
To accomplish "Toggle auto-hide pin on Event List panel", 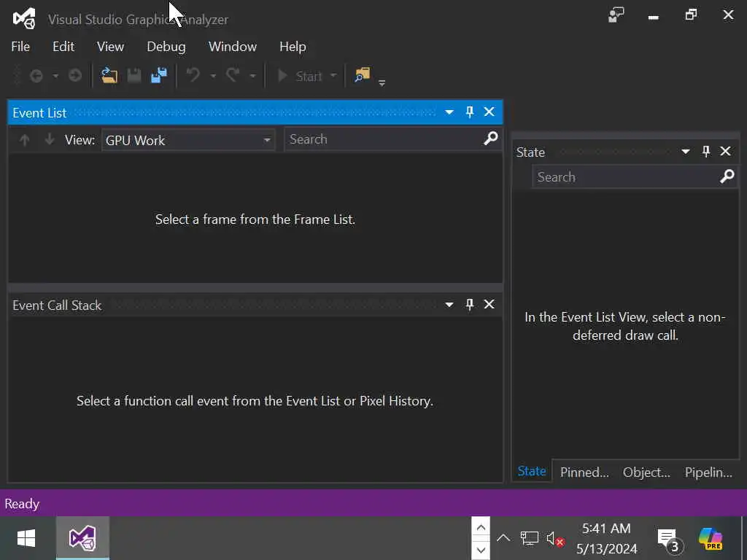I will coord(470,112).
